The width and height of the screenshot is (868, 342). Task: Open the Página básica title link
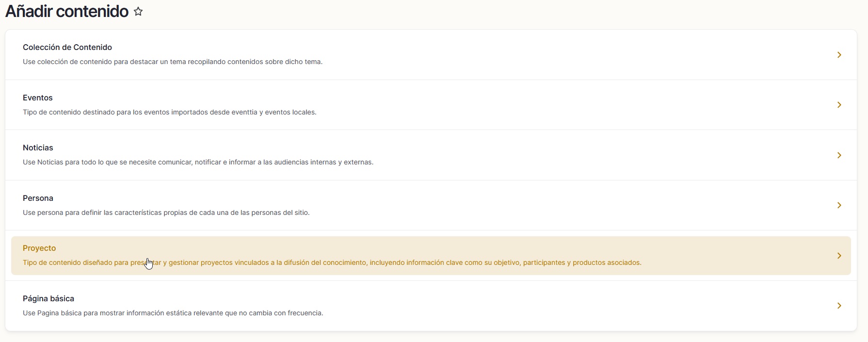(x=48, y=298)
